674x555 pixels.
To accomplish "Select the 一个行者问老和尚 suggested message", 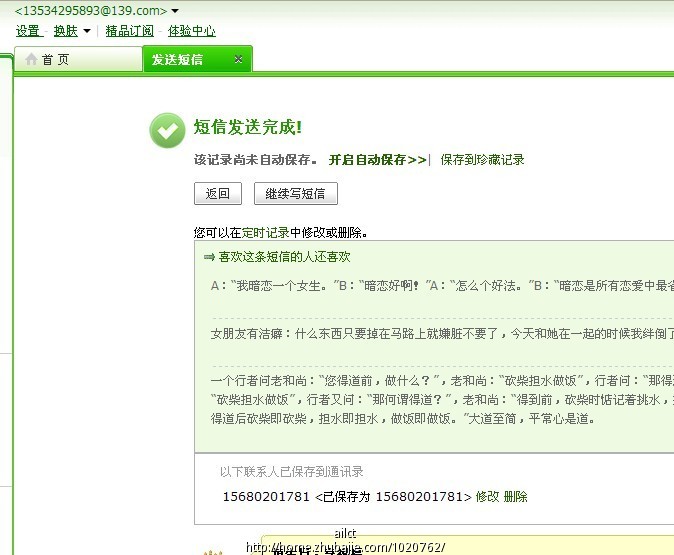I will click(x=442, y=400).
